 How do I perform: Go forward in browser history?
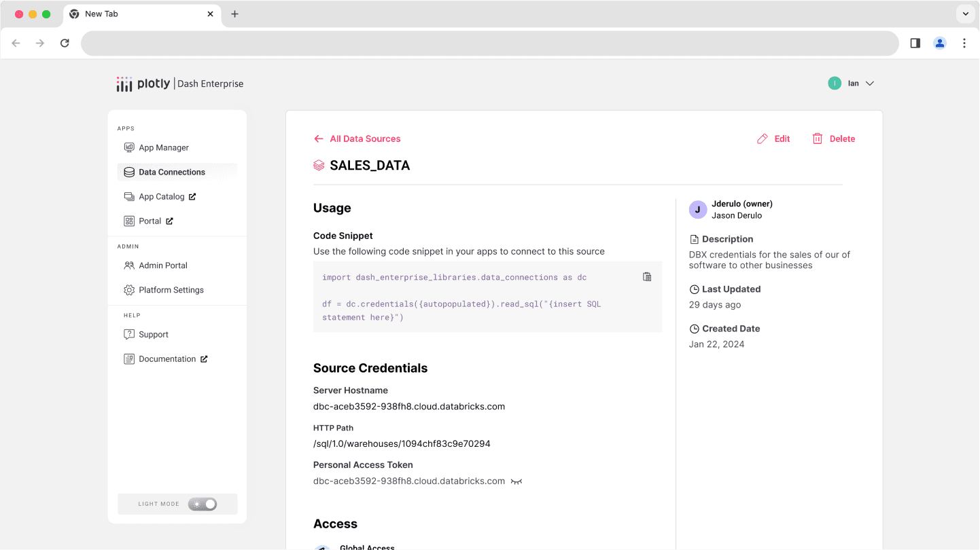(x=40, y=43)
